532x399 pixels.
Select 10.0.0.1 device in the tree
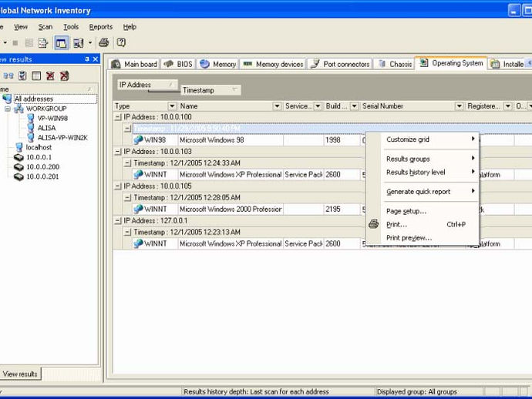[x=39, y=157]
